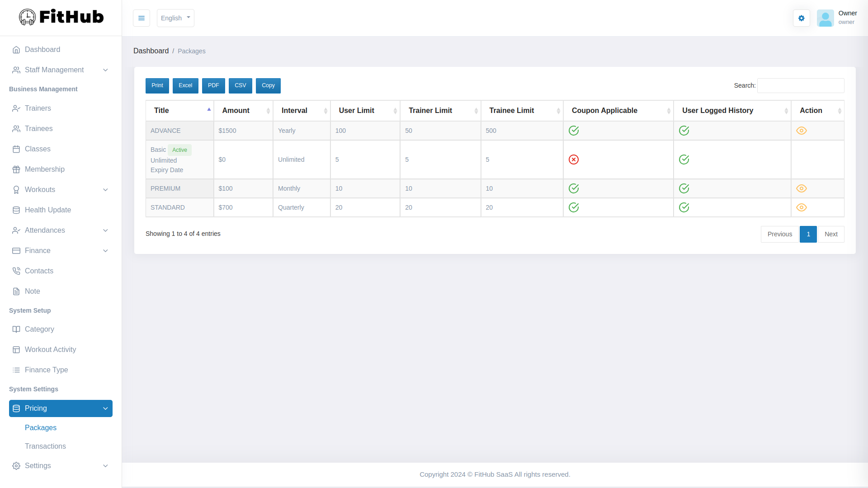Click the Finance sidebar icon
This screenshot has width=868, height=488.
pyautogui.click(x=16, y=250)
